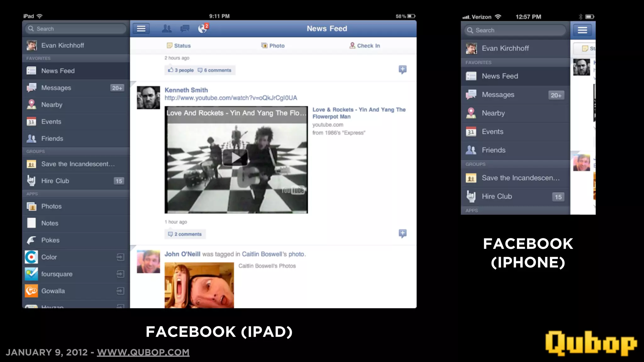The image size is (644, 362).
Task: Open Evan Kirchhoff profile in iPad sidebar
Action: [x=76, y=46]
